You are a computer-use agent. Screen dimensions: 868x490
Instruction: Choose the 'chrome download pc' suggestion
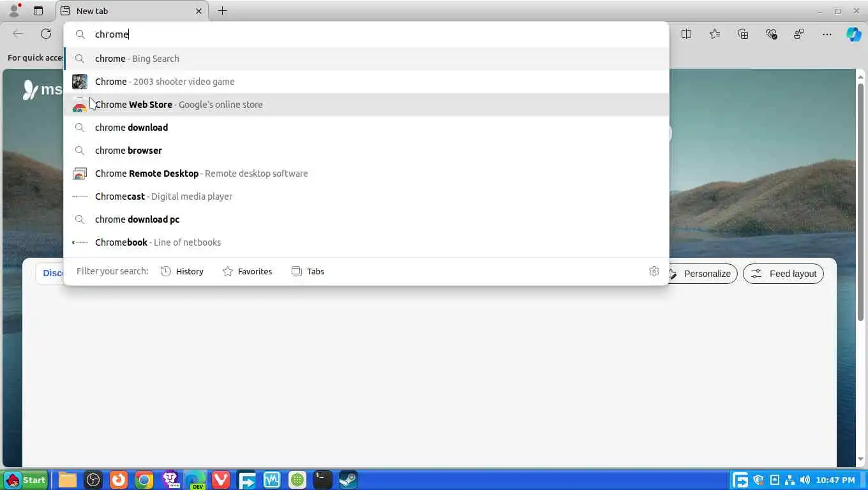366,219
